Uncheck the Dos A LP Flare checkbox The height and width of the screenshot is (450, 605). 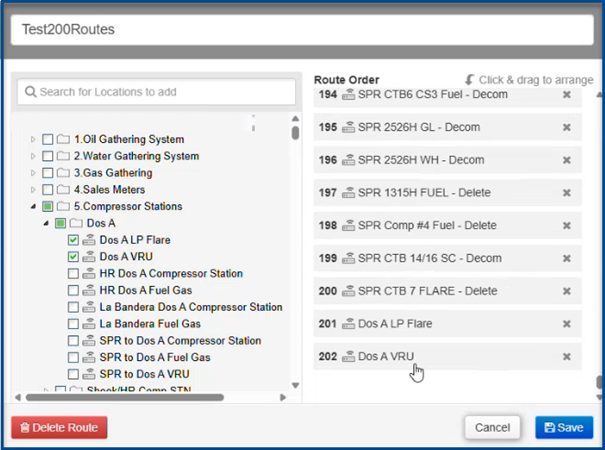coord(73,241)
